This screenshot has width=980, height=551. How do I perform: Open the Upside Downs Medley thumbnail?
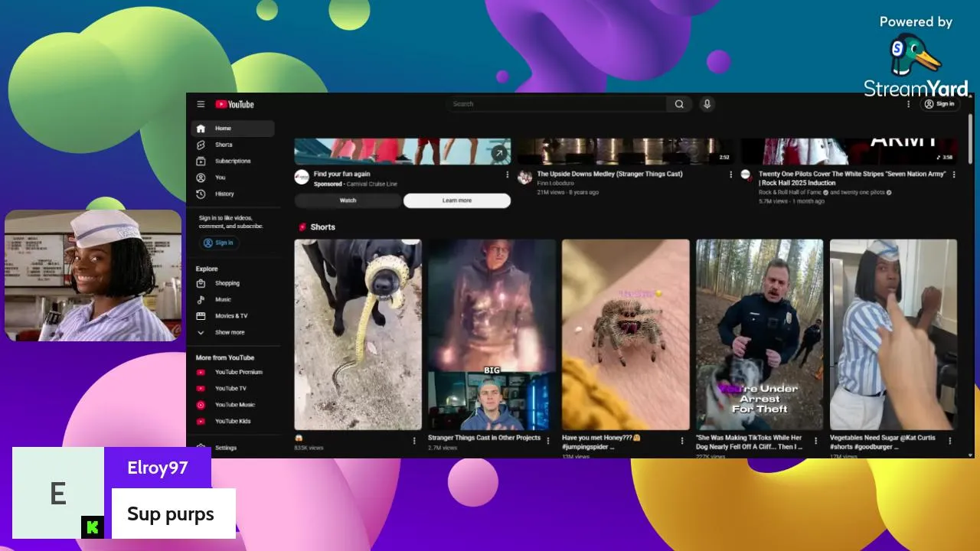coord(626,152)
